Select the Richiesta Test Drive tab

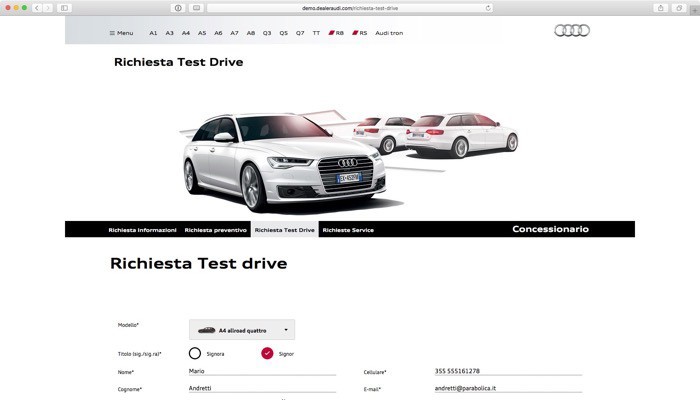pos(285,229)
